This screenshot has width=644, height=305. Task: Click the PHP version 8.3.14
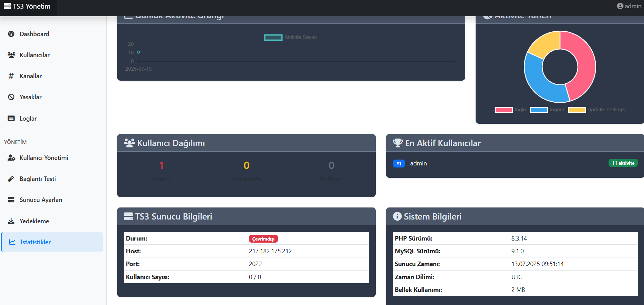[519, 238]
